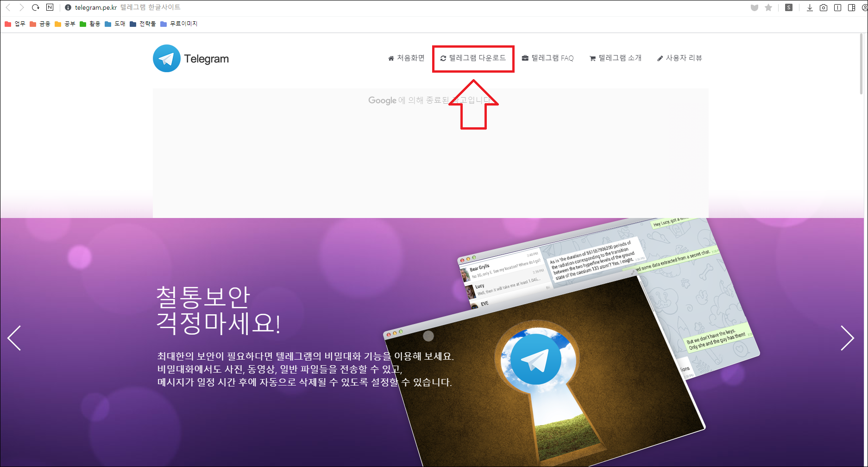Go to 처음화면 home menu
Screen dimensions: 868x467
[406, 58]
